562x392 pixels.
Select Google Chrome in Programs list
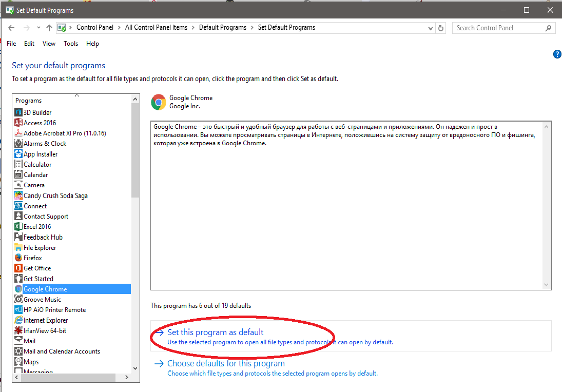72,289
